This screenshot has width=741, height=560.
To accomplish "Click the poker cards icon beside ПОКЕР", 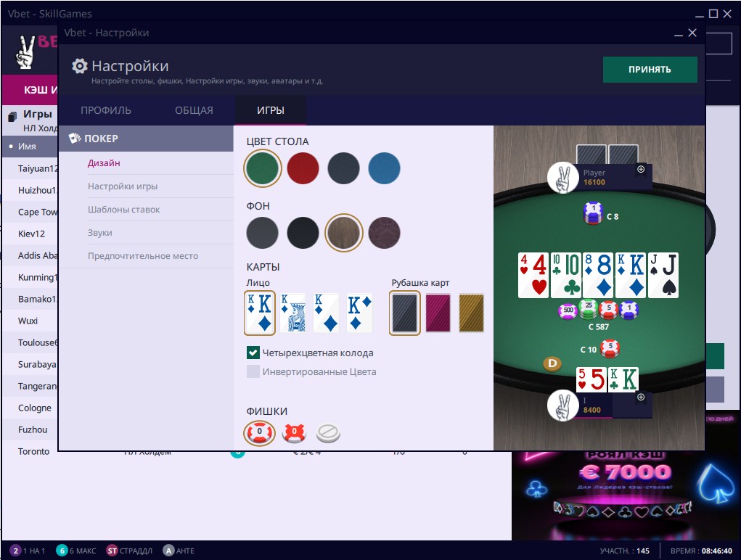I will click(75, 139).
